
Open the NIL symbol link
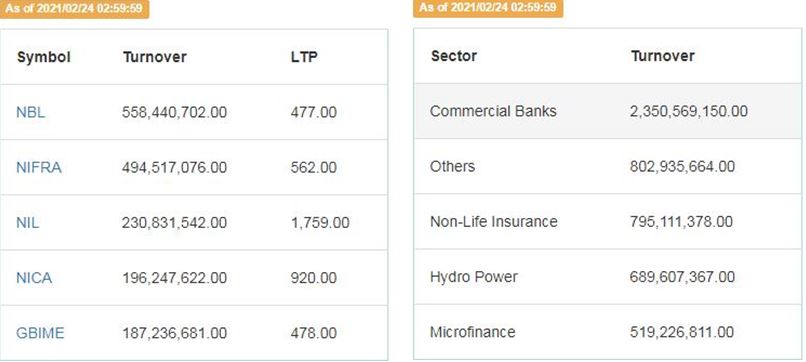coord(28,223)
